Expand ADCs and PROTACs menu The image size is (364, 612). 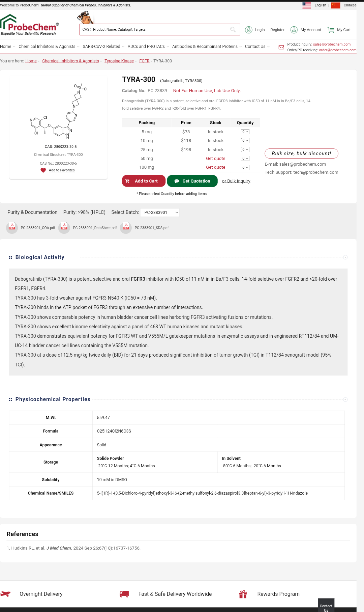click(x=148, y=47)
